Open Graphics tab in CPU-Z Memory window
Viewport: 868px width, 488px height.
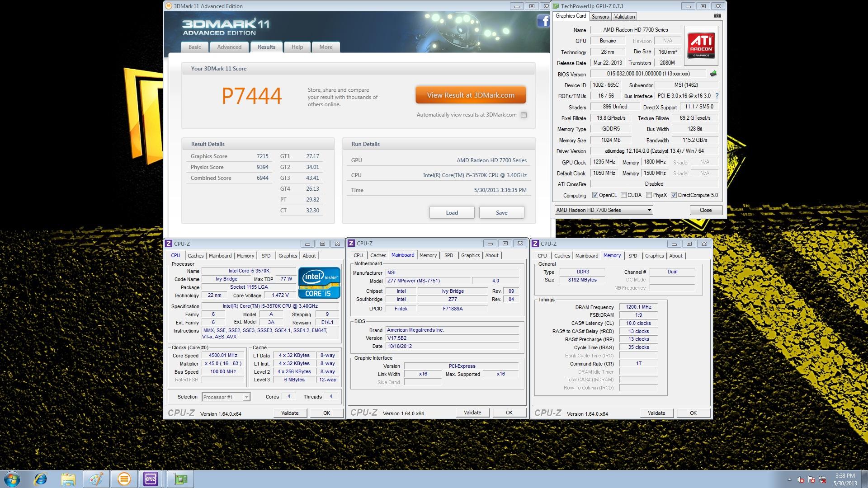654,256
